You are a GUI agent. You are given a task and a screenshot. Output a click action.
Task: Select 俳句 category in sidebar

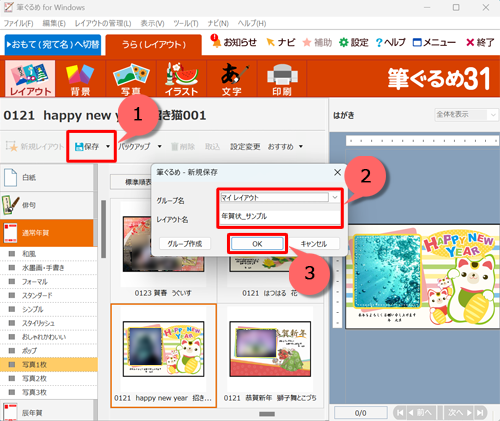[47, 205]
